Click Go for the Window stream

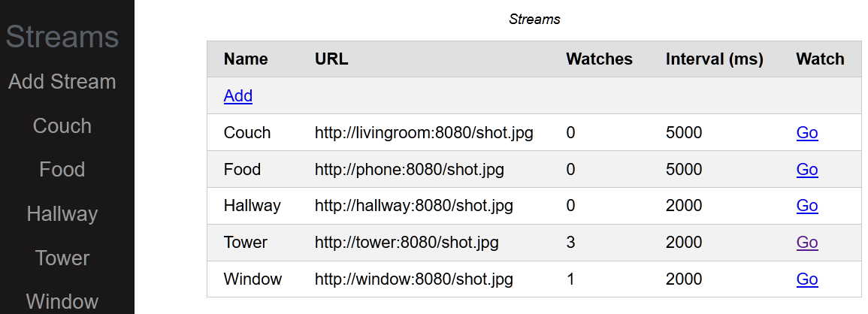click(x=806, y=279)
